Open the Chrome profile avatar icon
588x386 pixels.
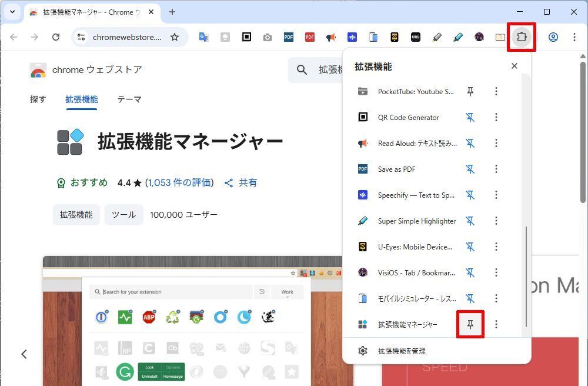(553, 37)
